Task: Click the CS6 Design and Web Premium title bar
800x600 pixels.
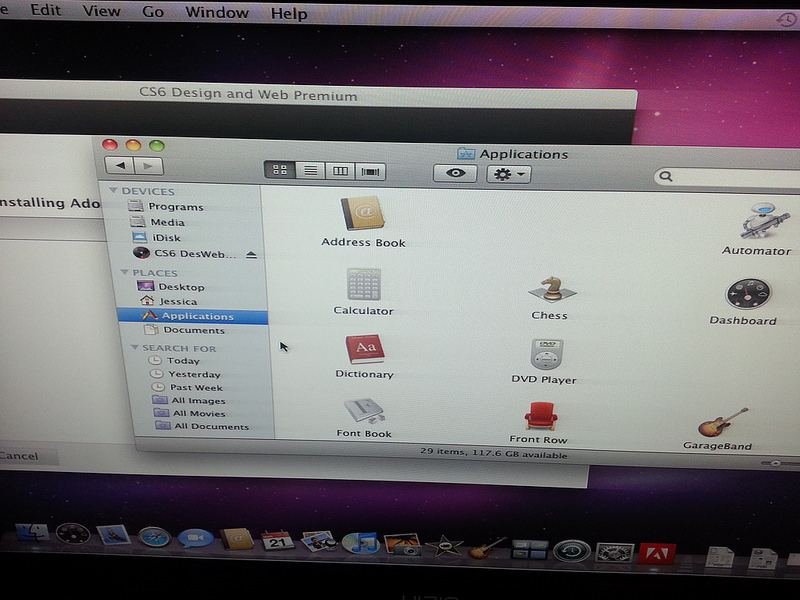Action: [x=316, y=94]
